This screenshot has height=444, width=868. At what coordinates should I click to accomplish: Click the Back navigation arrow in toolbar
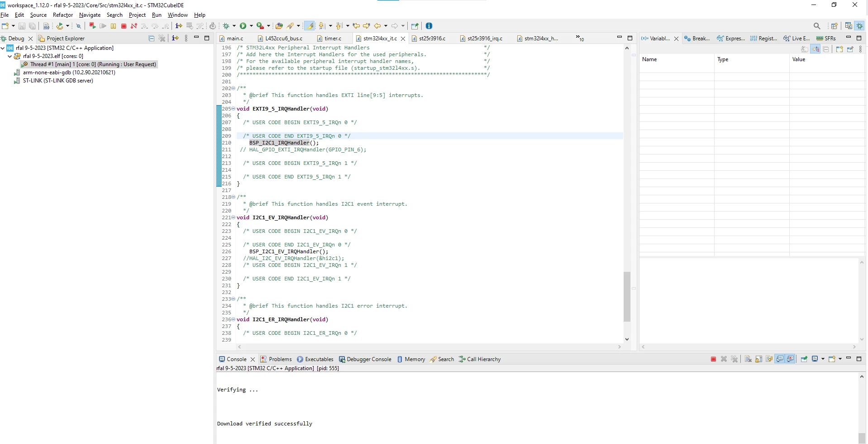[377, 26]
